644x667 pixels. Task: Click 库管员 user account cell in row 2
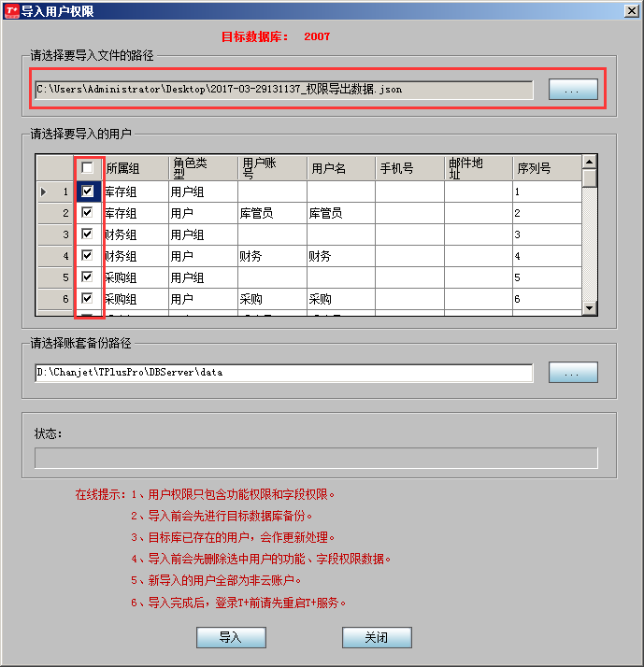pos(272,213)
